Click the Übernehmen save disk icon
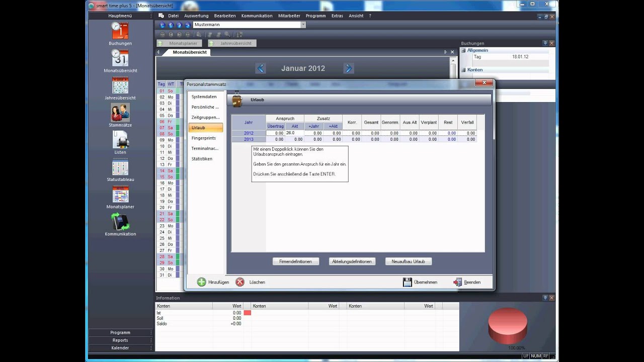Viewport: 644px width, 362px height. 408,282
